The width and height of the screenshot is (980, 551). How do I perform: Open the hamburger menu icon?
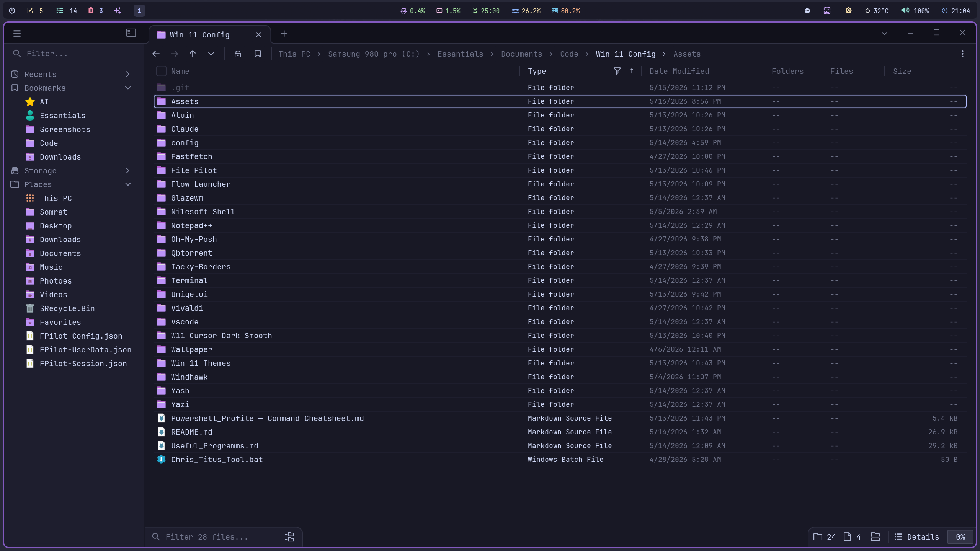17,33
